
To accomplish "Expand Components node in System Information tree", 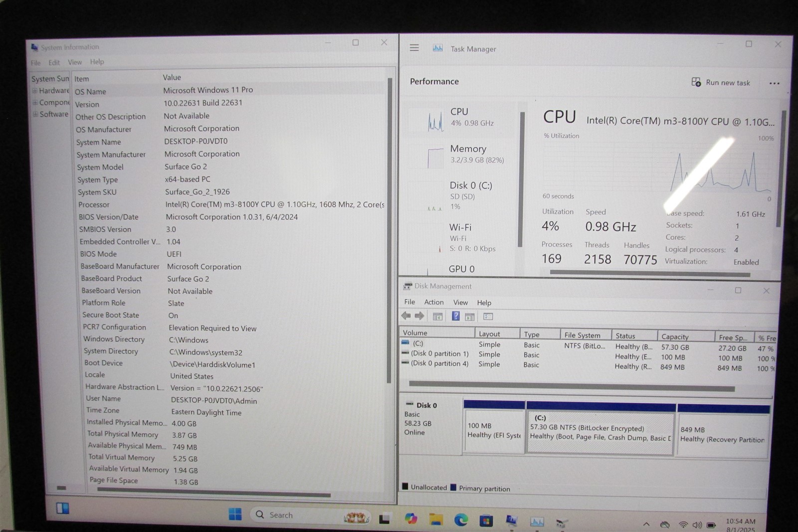I will (x=35, y=103).
